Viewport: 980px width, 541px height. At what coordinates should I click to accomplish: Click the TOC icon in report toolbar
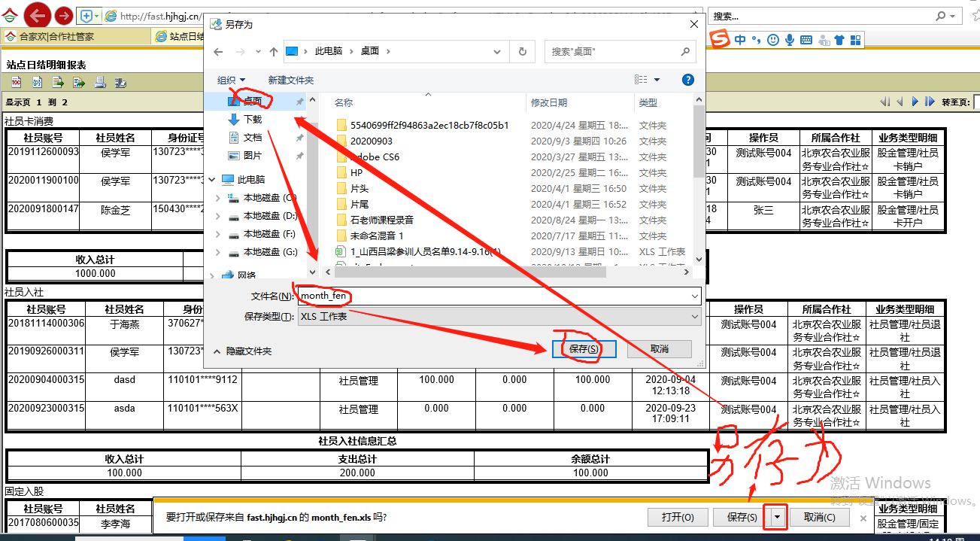click(16, 83)
